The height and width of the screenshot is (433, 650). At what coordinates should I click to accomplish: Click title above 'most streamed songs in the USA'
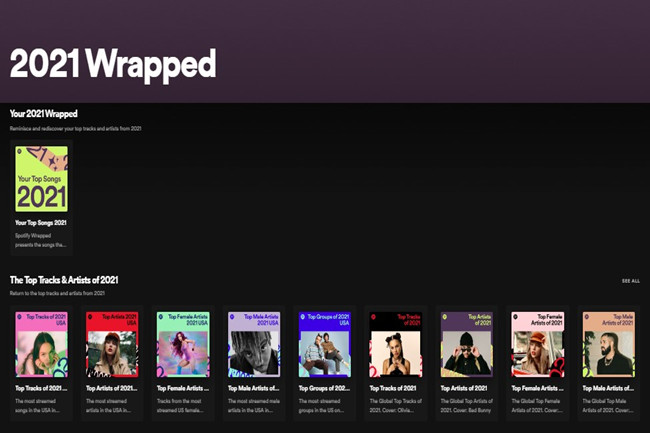(41, 388)
